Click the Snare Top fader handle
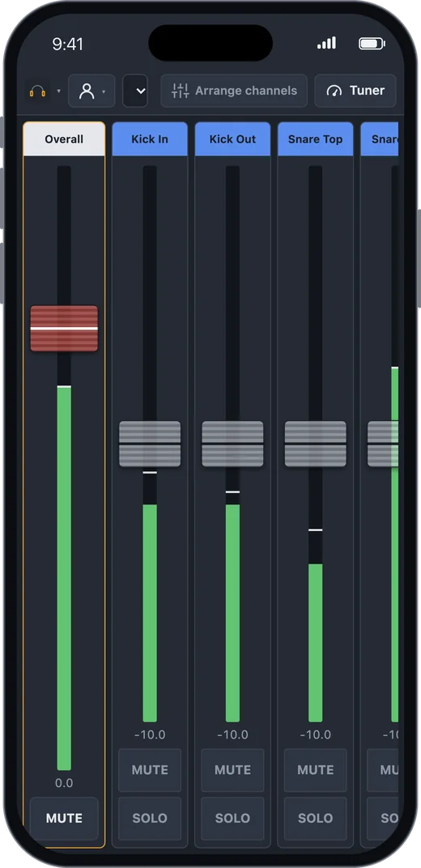Viewport: 421px width, 868px height. pos(315,444)
